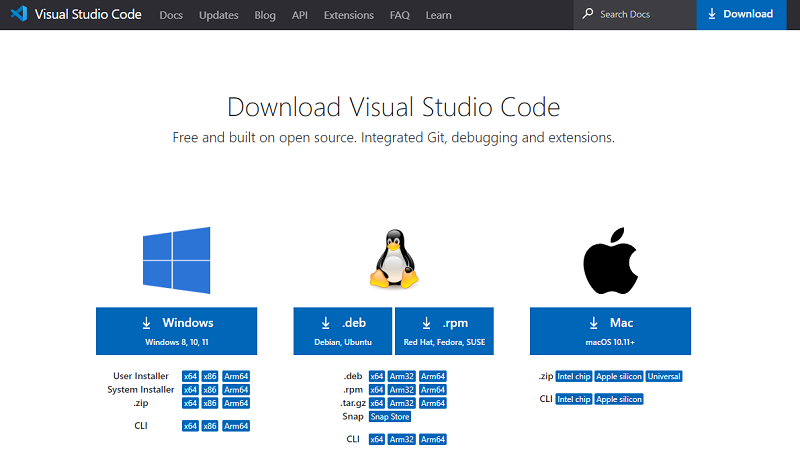Image resolution: width=800 pixels, height=451 pixels.
Task: Select User Installer Arm64
Action: pyautogui.click(x=236, y=376)
